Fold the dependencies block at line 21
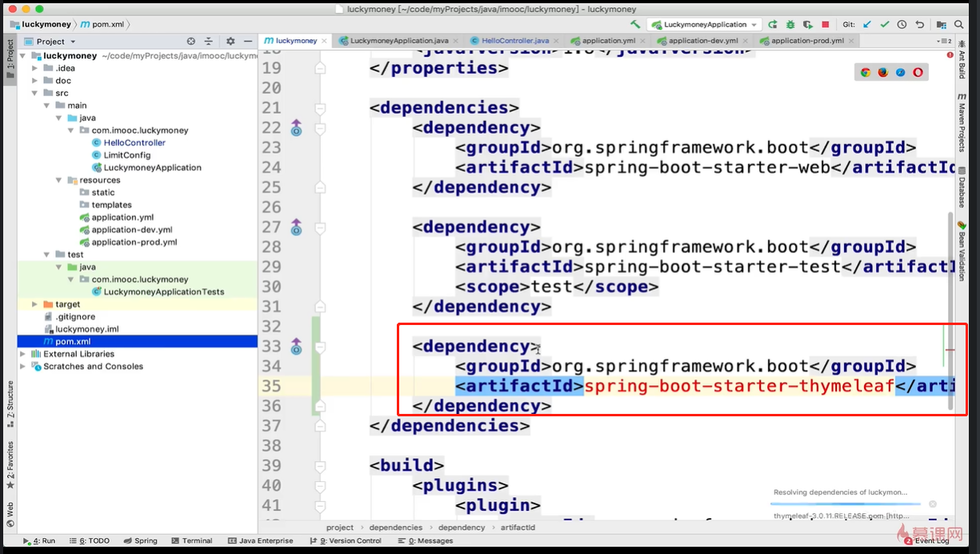 pos(321,108)
